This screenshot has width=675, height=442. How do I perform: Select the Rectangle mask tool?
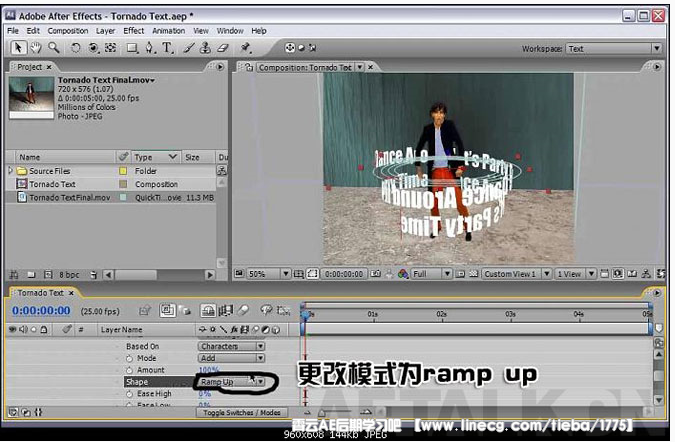130,47
